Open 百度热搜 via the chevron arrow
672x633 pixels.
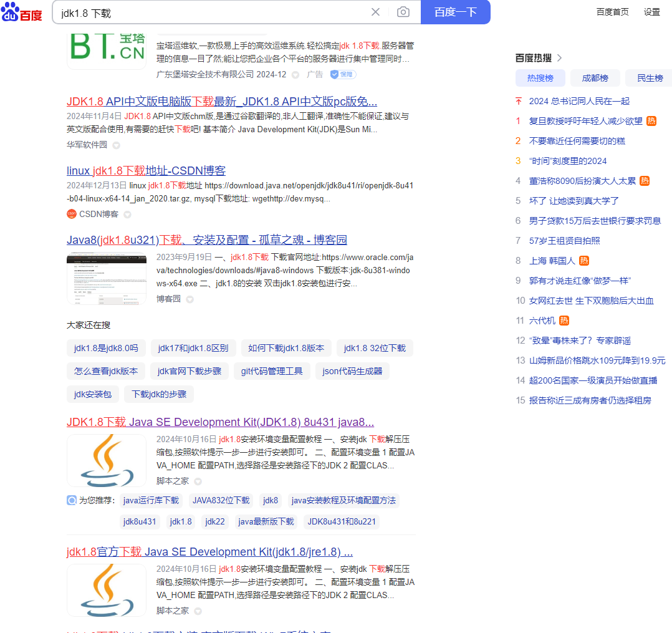pyautogui.click(x=559, y=58)
